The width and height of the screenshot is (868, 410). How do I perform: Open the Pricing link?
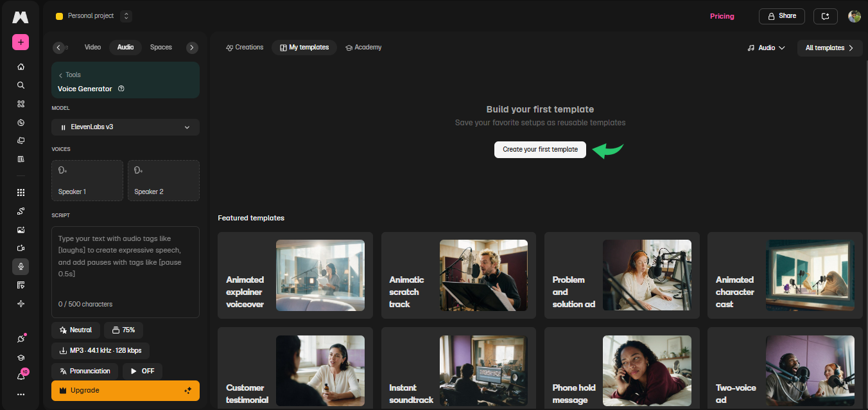click(722, 16)
